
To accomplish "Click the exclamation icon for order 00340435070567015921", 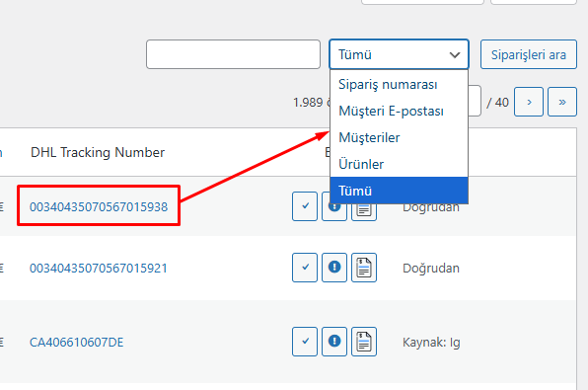I will (334, 268).
